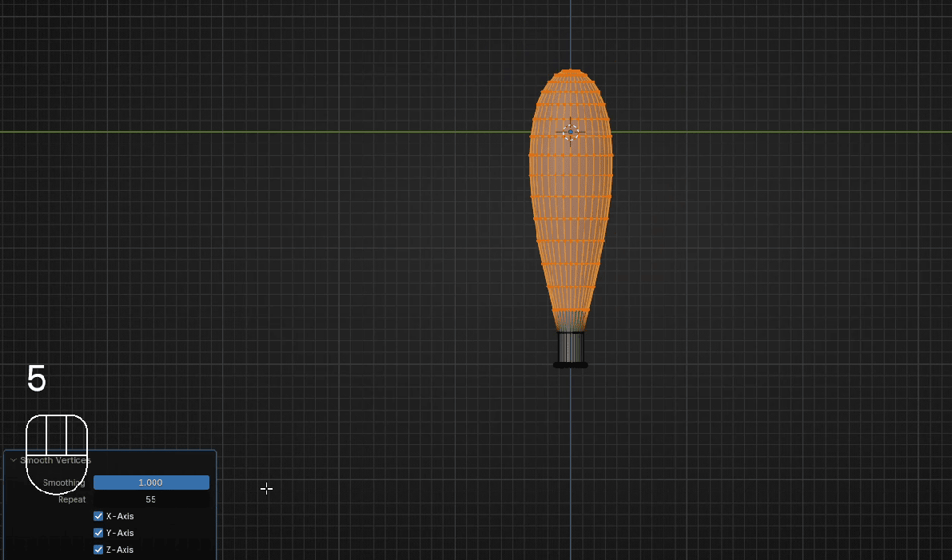Click the white crosshair pointer in viewport

[x=266, y=488]
